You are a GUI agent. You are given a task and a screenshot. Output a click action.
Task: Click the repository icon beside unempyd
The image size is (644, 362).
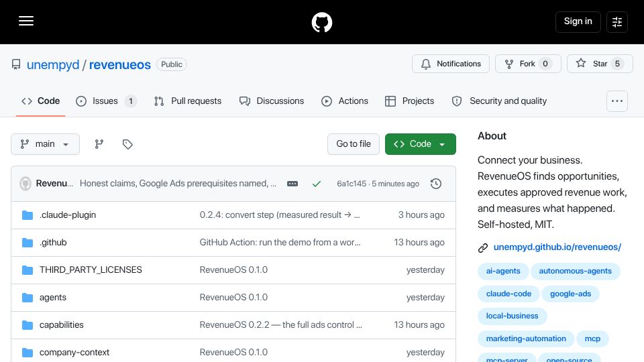16,64
